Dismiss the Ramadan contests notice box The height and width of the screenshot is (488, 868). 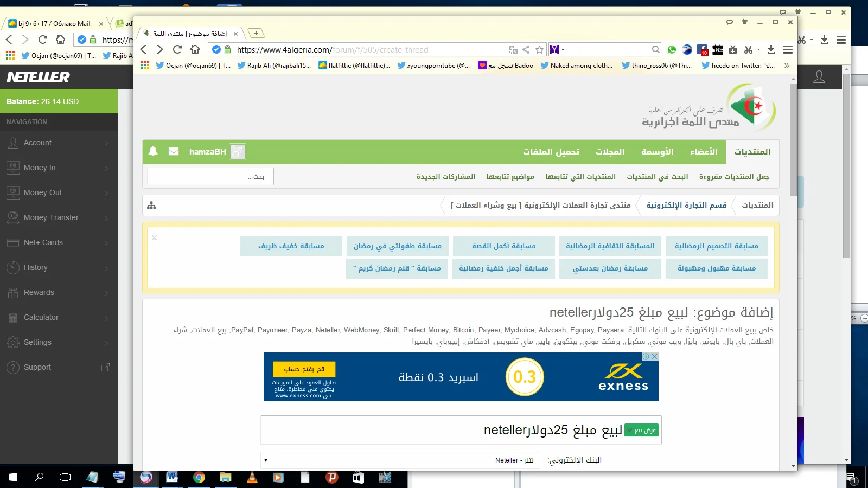tap(155, 237)
